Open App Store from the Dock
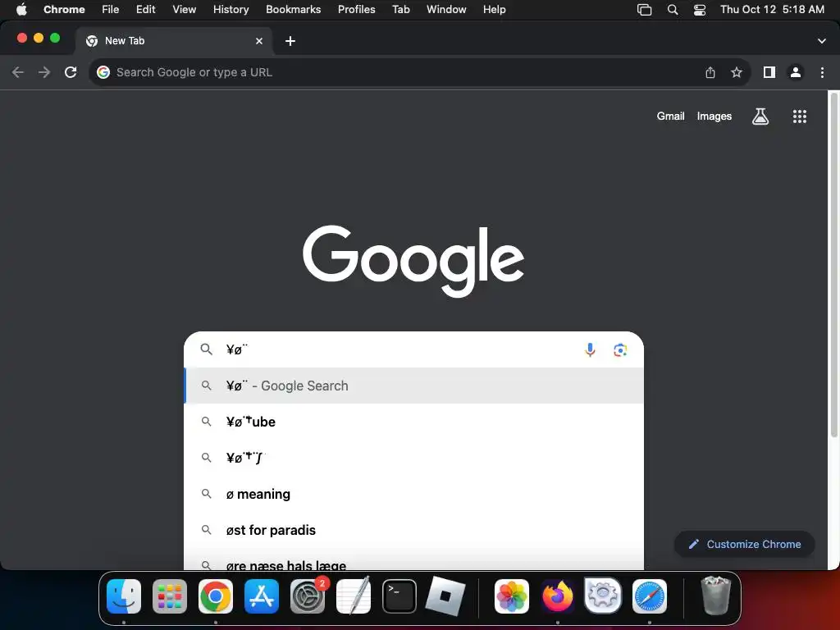Image resolution: width=840 pixels, height=630 pixels. 262,596
